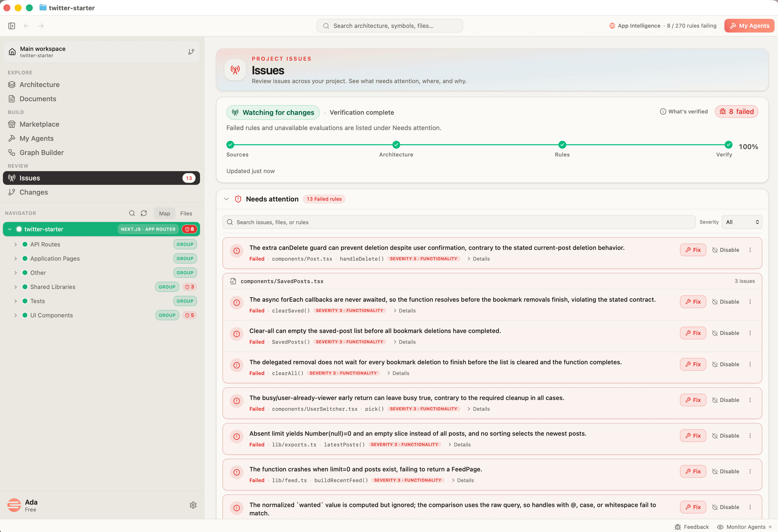Open more options for the canDelete guard issue
Viewport: 778px width, 532px height.
(x=750, y=250)
